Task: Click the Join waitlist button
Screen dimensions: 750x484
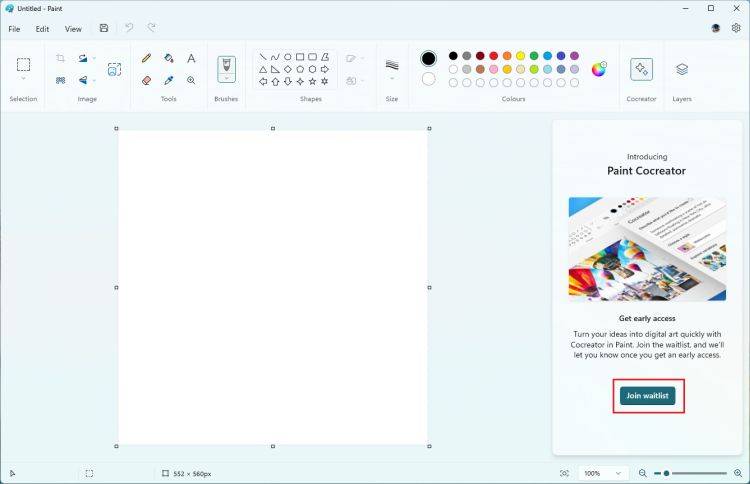Action: (x=648, y=396)
